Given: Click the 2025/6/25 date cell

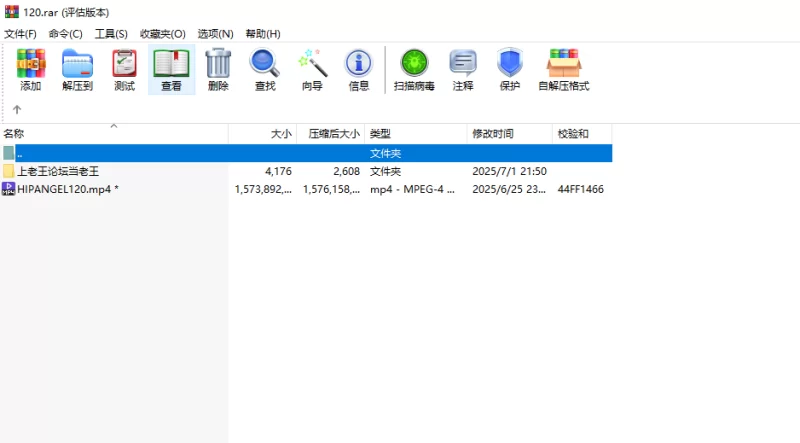Looking at the screenshot, I should [509, 189].
